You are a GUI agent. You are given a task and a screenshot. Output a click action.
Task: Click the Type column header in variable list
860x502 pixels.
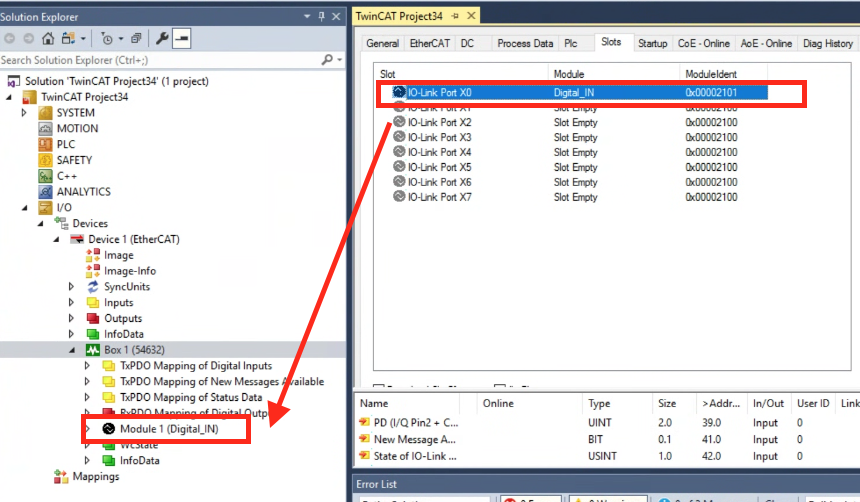pyautogui.click(x=616, y=403)
